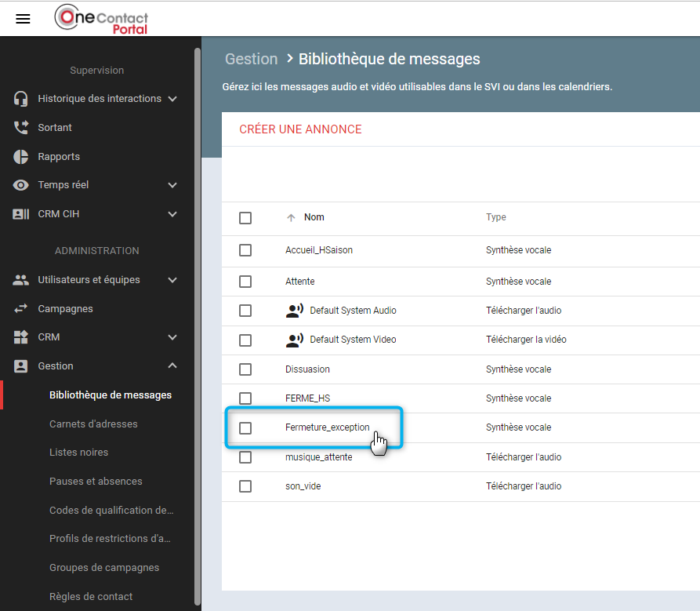Click CRÉER UNE ANNONCE button
The width and height of the screenshot is (700, 611).
coord(300,129)
